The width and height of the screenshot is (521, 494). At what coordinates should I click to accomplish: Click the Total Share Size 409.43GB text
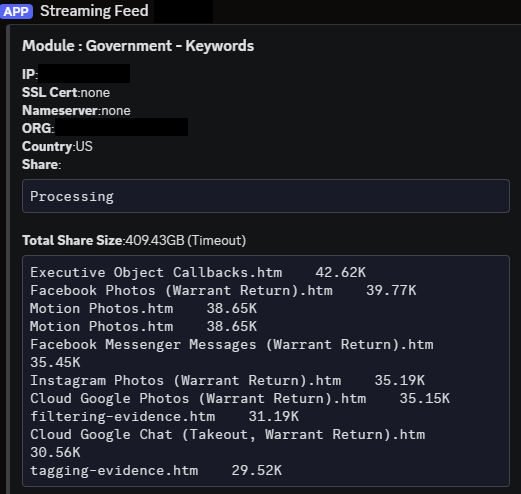134,240
